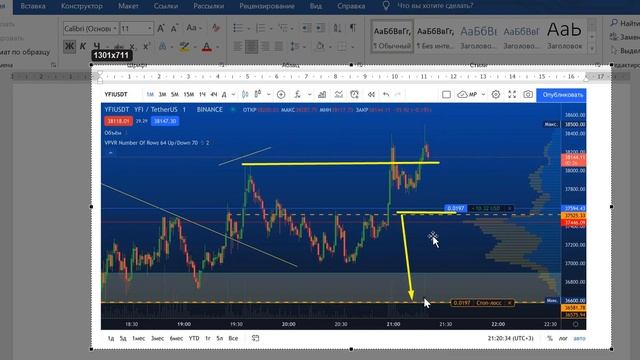The width and height of the screenshot is (640, 360).
Task: Click the Опубликовать button
Action: click(561, 95)
